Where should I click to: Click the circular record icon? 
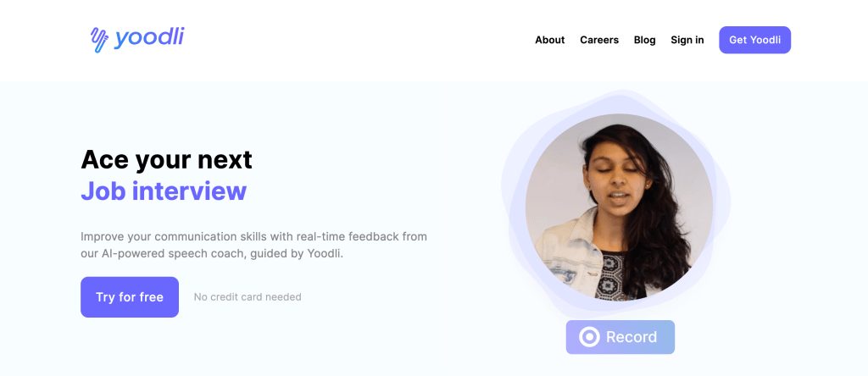[x=589, y=337]
